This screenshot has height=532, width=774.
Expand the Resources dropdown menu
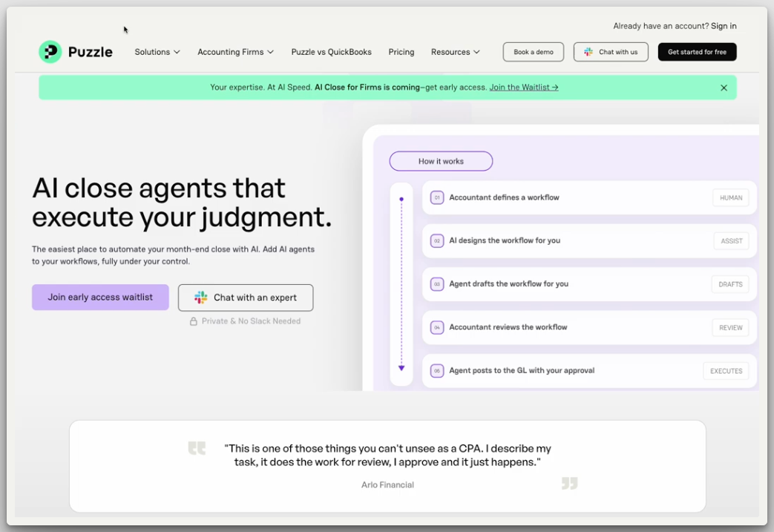click(x=455, y=52)
